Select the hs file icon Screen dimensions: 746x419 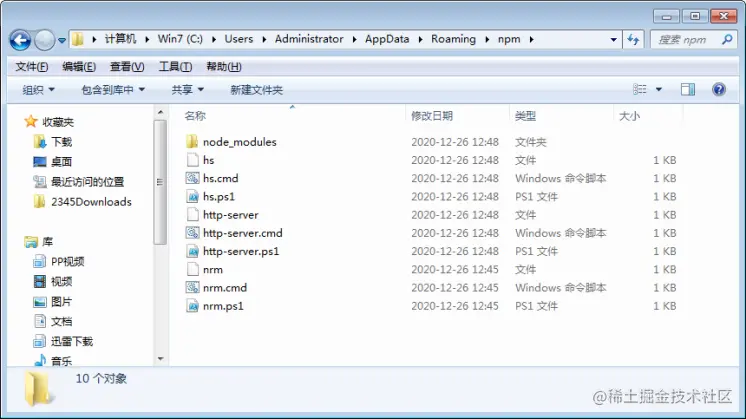pyautogui.click(x=192, y=160)
